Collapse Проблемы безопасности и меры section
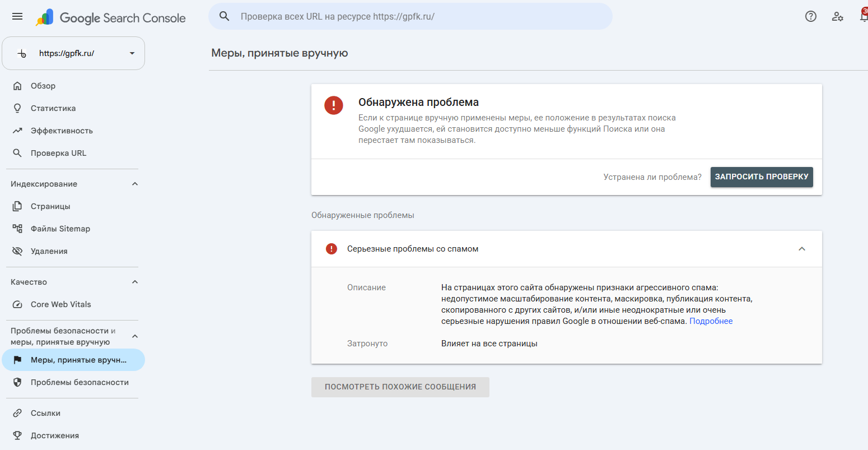Screen dimensions: 868x450 134,336
